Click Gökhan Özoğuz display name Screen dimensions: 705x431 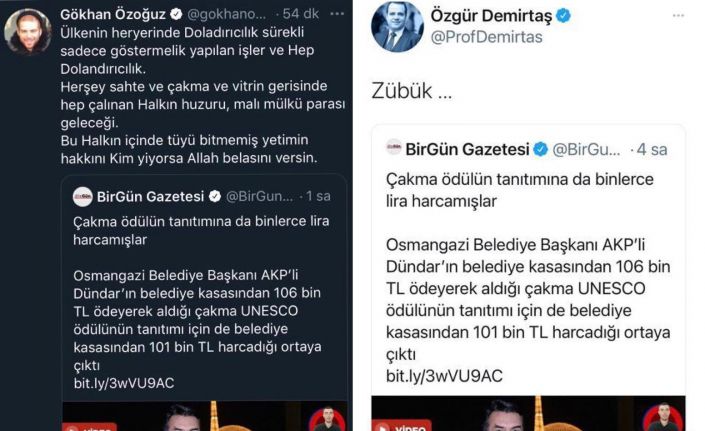tap(113, 14)
